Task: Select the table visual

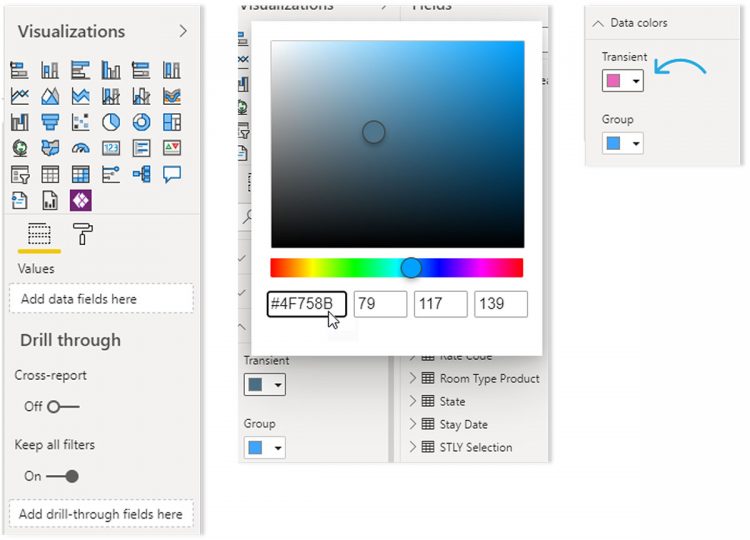Action: tap(50, 174)
